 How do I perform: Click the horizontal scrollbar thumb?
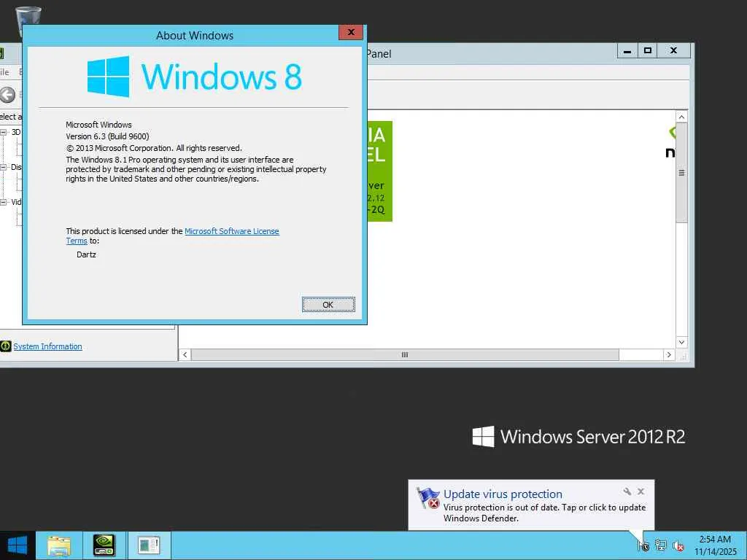tap(405, 355)
